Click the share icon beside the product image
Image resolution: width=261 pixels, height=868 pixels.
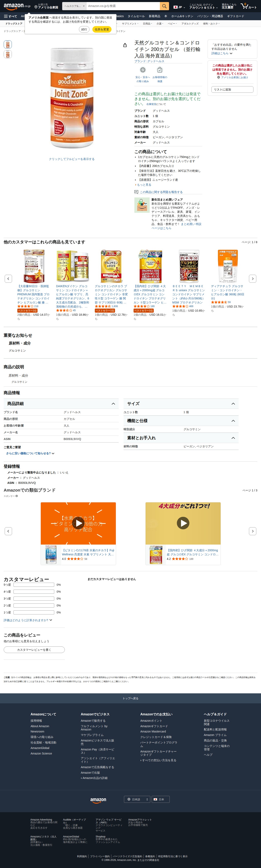125,45
